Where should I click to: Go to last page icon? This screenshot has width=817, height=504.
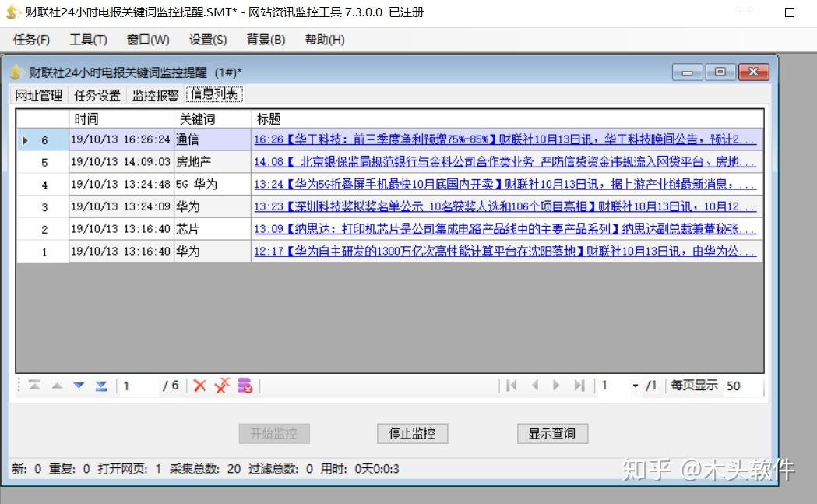pos(579,385)
